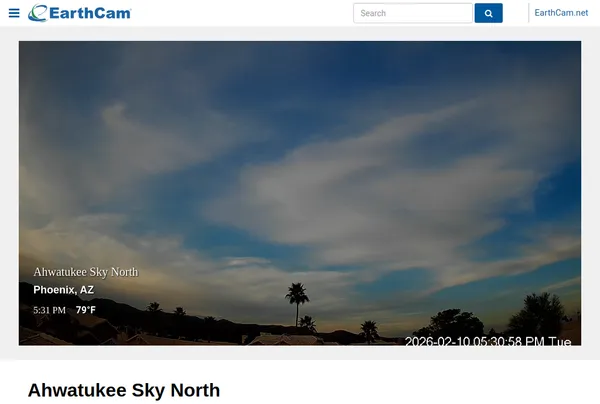Select the Phoenix, AZ location label
The width and height of the screenshot is (600, 404).
click(64, 290)
